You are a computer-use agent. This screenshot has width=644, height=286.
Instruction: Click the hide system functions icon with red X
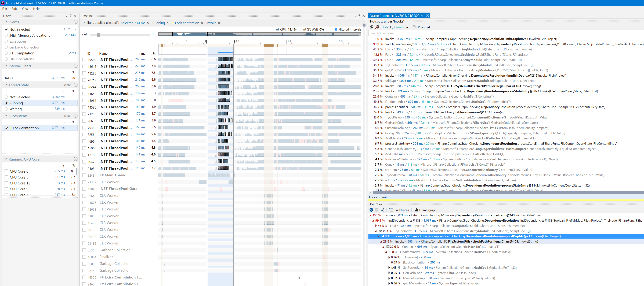point(377,27)
